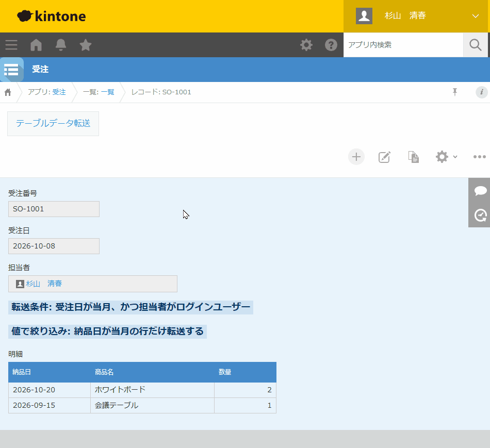Click the 商品名 column header

(x=153, y=372)
